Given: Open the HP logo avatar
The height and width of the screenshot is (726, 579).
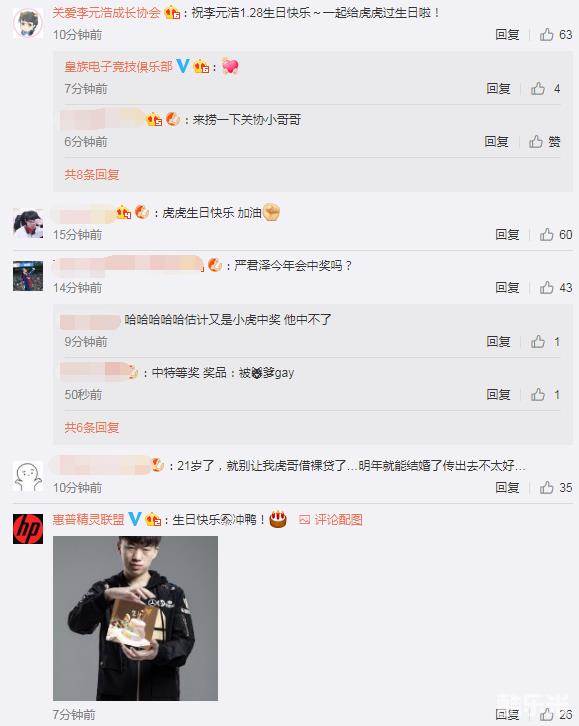Looking at the screenshot, I should 28,528.
